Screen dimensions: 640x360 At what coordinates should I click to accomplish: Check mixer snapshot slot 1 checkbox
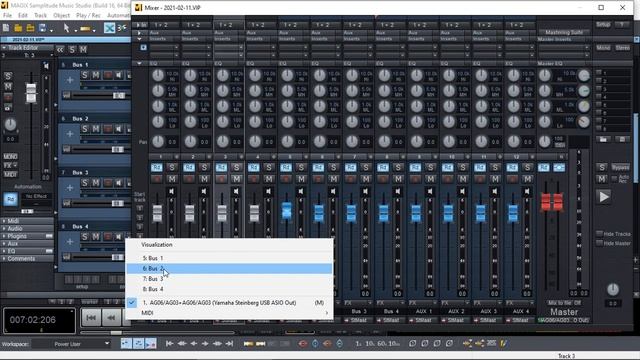pyautogui.click(x=599, y=73)
